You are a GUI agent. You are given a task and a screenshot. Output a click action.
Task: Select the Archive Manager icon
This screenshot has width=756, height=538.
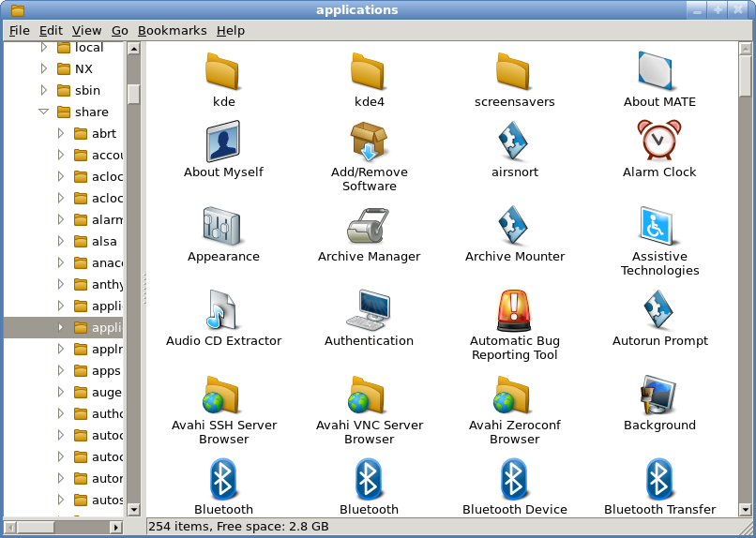pyautogui.click(x=368, y=226)
